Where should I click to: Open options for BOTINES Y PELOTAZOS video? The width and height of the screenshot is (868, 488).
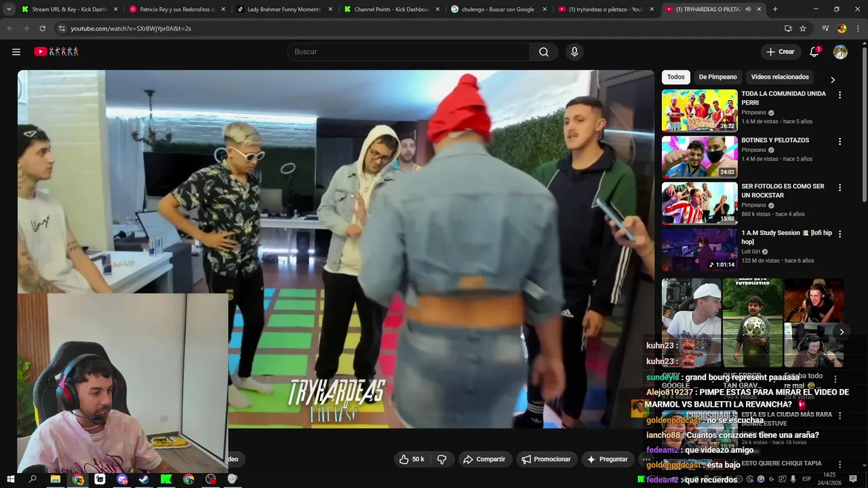pyautogui.click(x=840, y=142)
